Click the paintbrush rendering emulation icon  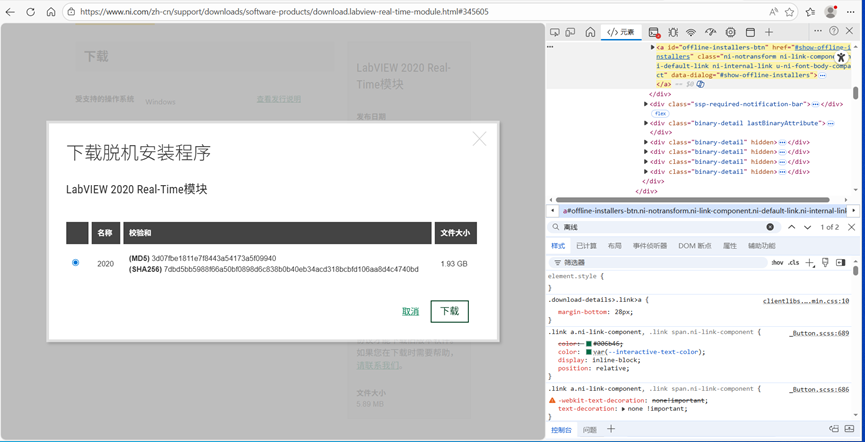click(x=825, y=262)
